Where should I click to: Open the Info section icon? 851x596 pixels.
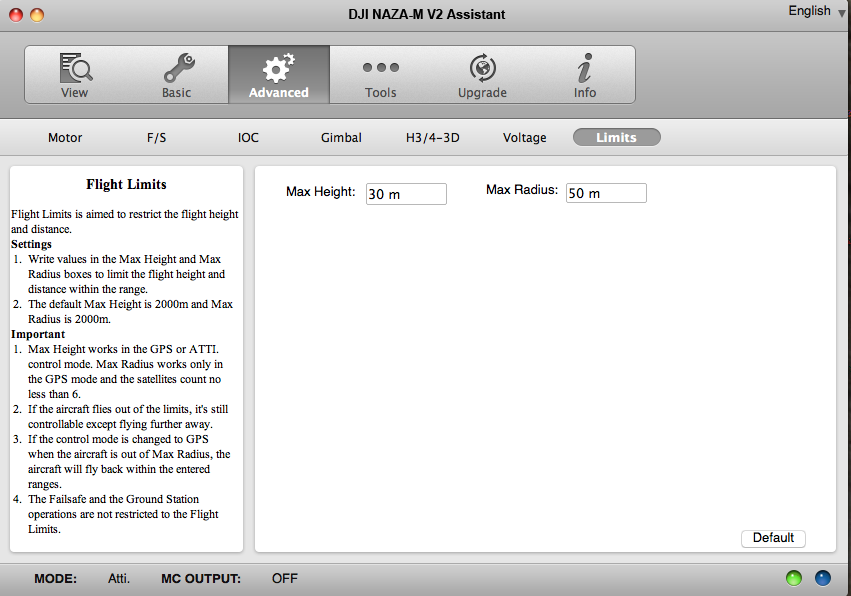coord(585,68)
